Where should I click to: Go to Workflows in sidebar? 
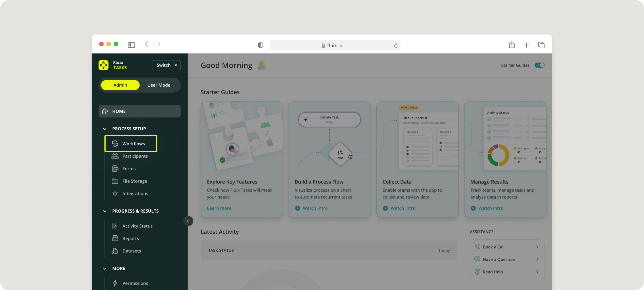133,144
